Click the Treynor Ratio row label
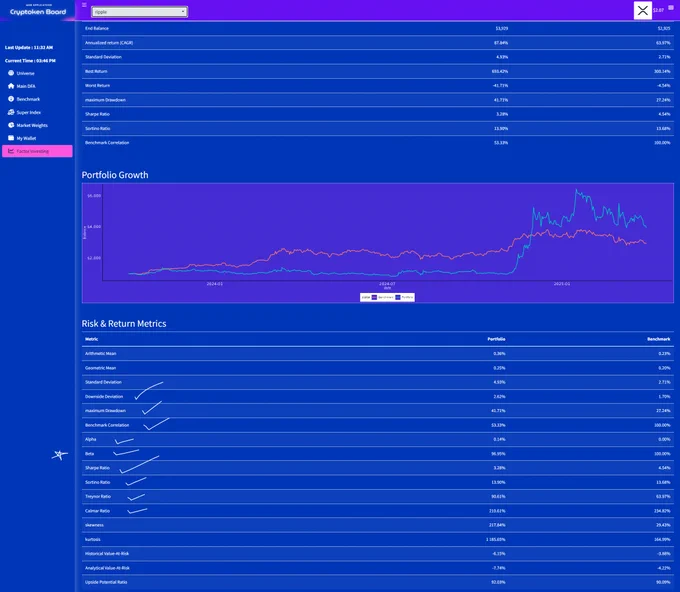This screenshot has width=680, height=592. (x=98, y=496)
